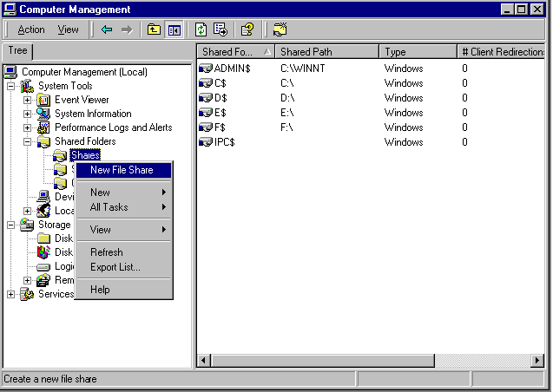Click the Forward arrow toolbar icon
This screenshot has height=392, width=553.
(x=127, y=30)
